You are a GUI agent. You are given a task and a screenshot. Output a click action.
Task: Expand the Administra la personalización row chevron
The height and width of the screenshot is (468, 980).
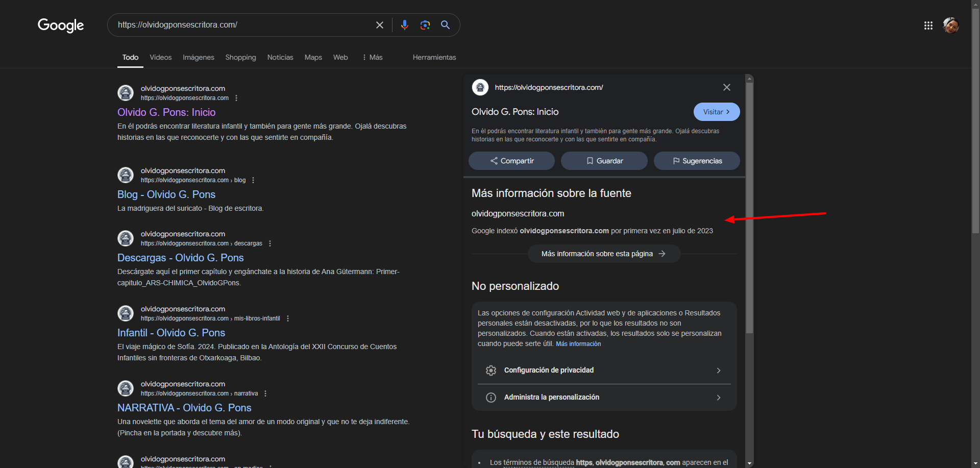pyautogui.click(x=719, y=398)
